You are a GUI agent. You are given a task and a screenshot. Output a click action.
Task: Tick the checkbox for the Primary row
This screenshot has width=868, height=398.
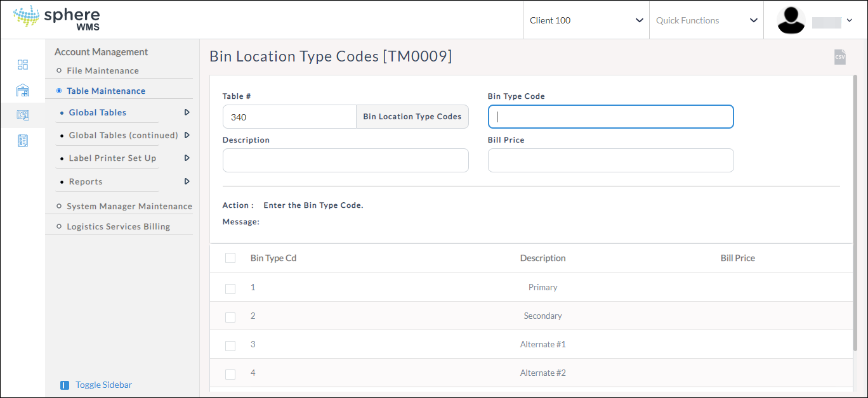[x=230, y=288]
